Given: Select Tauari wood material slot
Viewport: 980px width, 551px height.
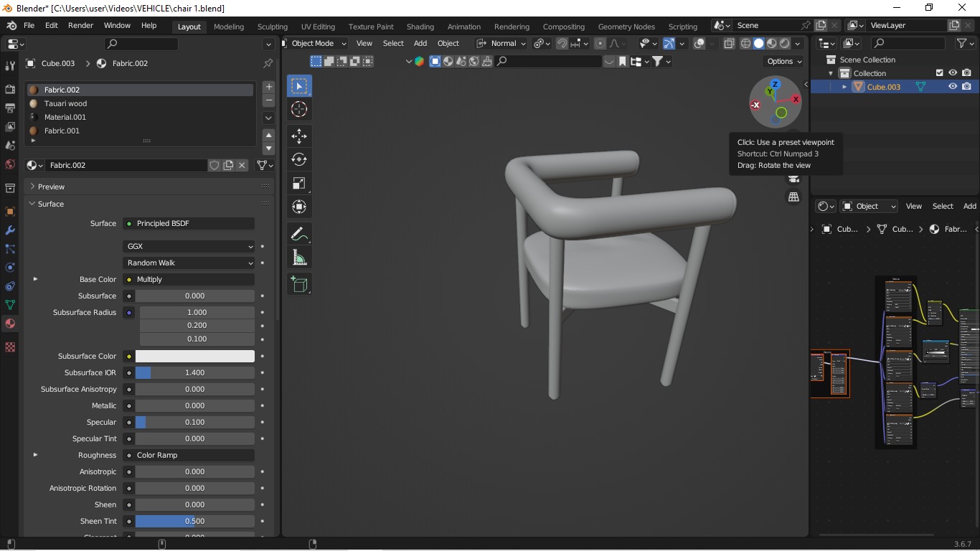Looking at the screenshot, I should (x=140, y=103).
